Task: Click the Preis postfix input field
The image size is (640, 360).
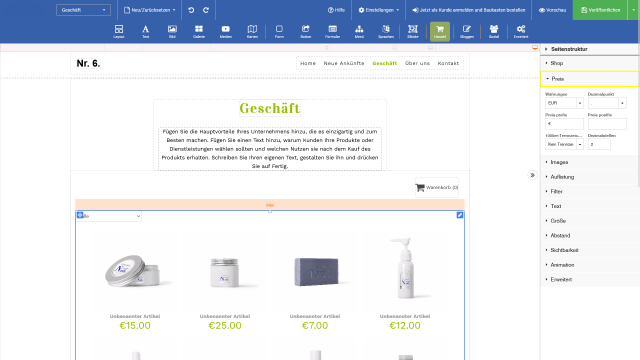Action: click(x=607, y=124)
